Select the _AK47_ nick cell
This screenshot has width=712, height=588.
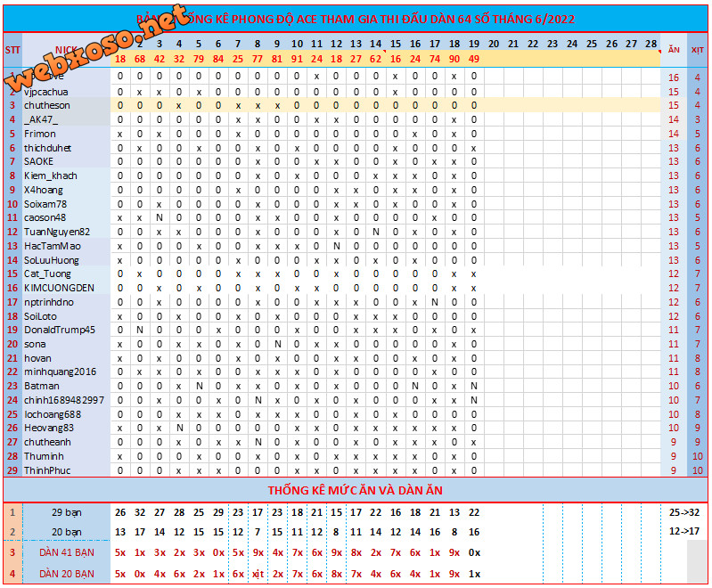40,119
